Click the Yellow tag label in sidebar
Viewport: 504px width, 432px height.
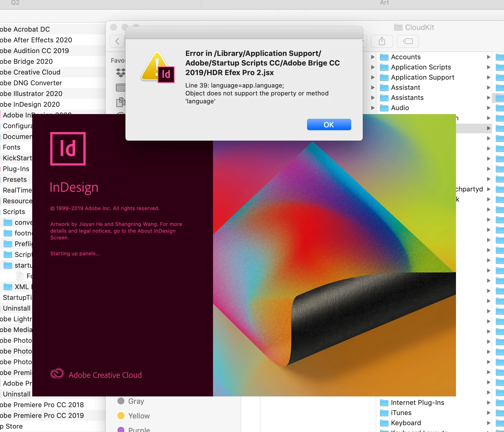pyautogui.click(x=139, y=416)
